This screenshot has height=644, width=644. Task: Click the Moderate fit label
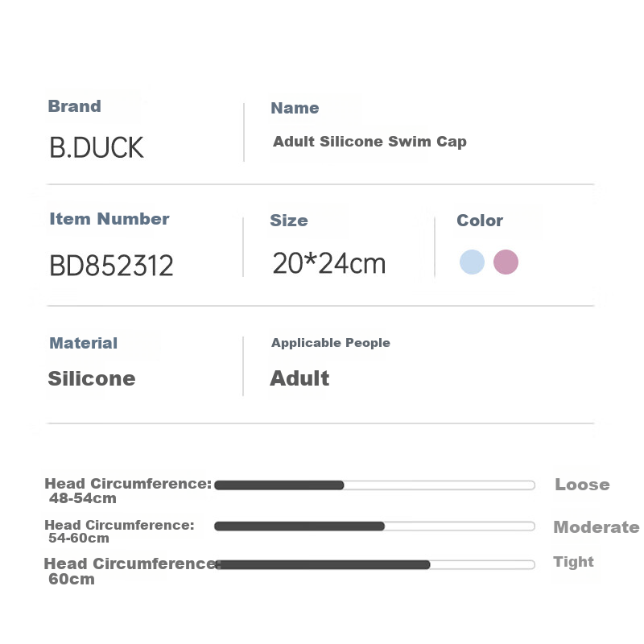(x=596, y=527)
